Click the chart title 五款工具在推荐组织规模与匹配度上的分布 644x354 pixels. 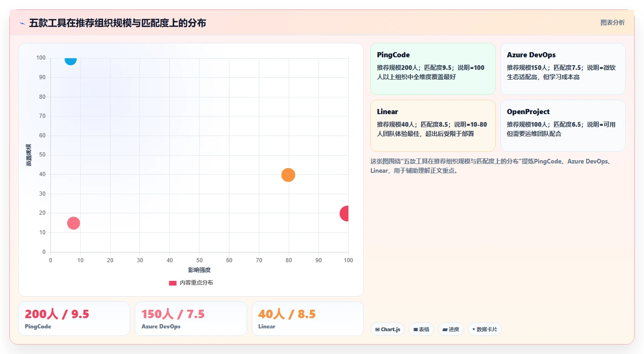coord(118,23)
